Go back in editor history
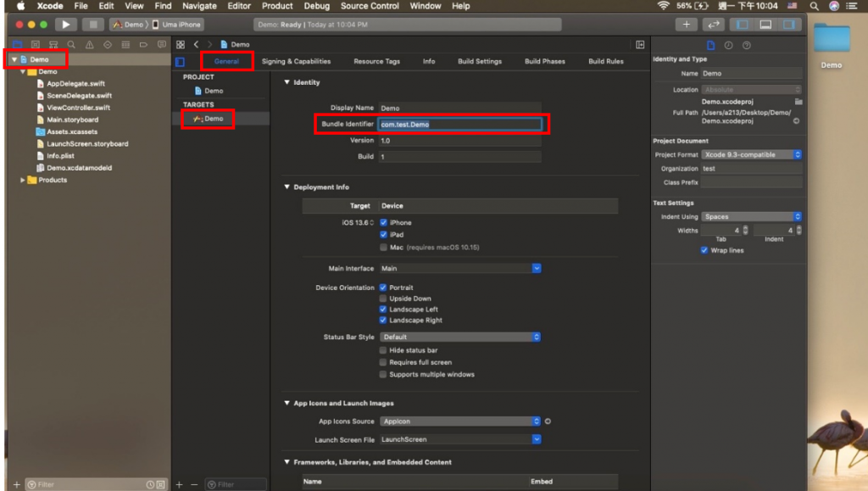The height and width of the screenshot is (491, 868). 196,44
